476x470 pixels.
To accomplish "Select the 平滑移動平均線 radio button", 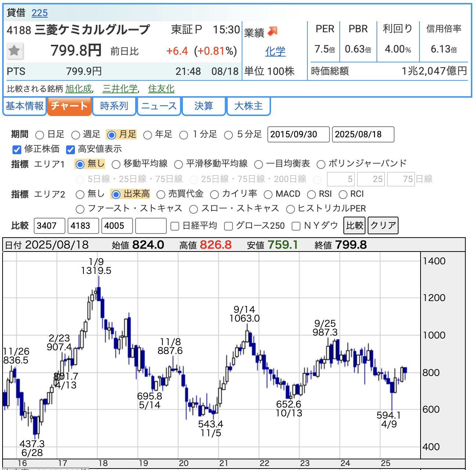I will click(x=178, y=164).
